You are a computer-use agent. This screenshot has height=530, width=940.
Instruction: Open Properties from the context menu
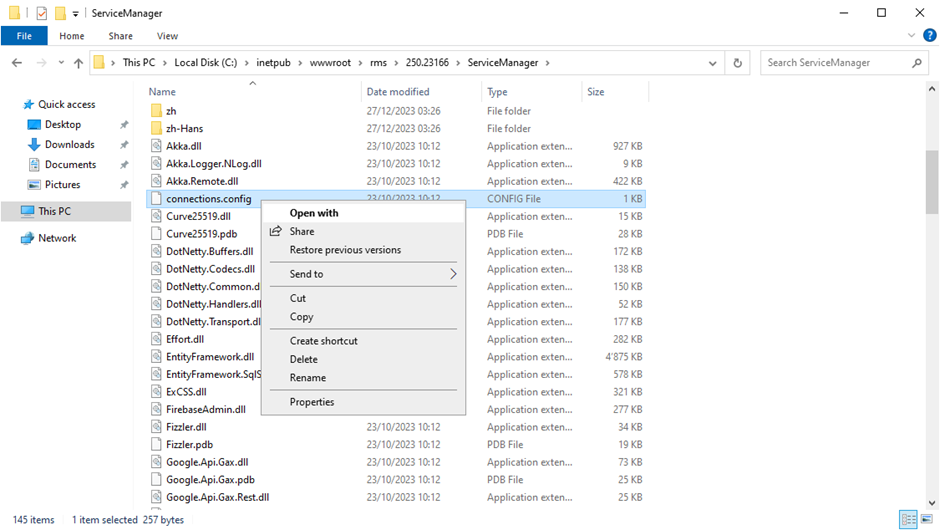tap(363, 402)
